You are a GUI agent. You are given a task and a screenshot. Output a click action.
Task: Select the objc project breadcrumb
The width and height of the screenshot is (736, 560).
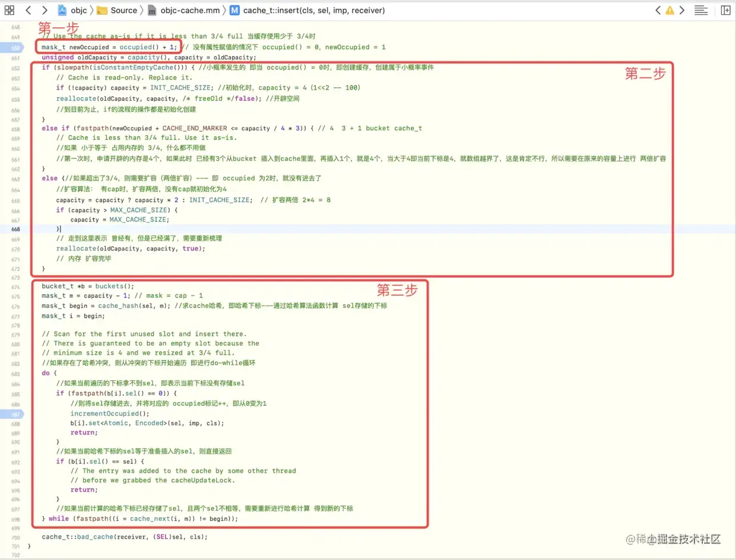[x=72, y=10]
